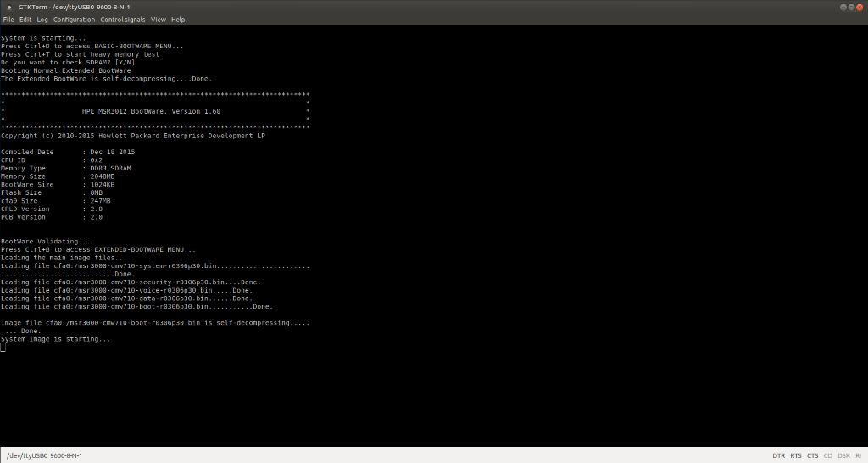Click the CD signal indicator
The width and height of the screenshot is (868, 463).
click(828, 455)
